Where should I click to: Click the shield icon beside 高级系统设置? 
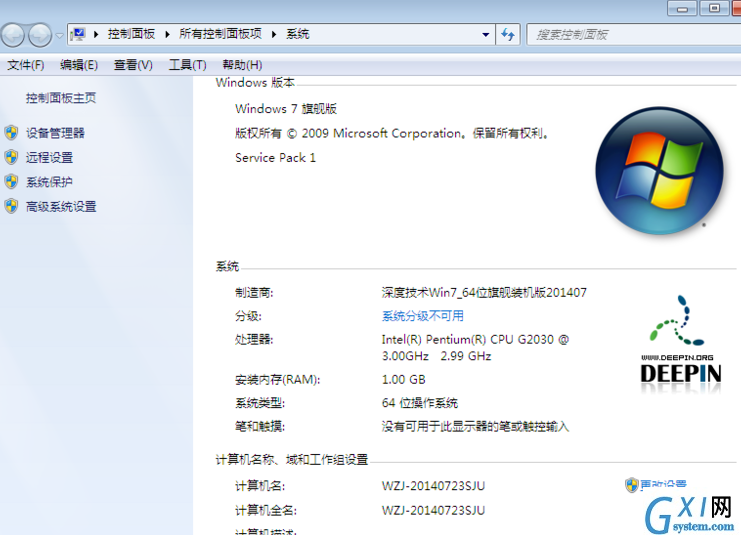[11, 206]
